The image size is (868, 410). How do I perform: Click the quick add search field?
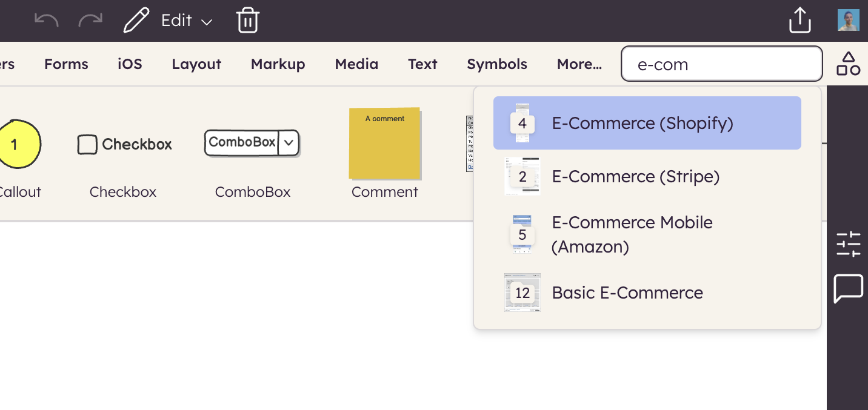click(721, 64)
